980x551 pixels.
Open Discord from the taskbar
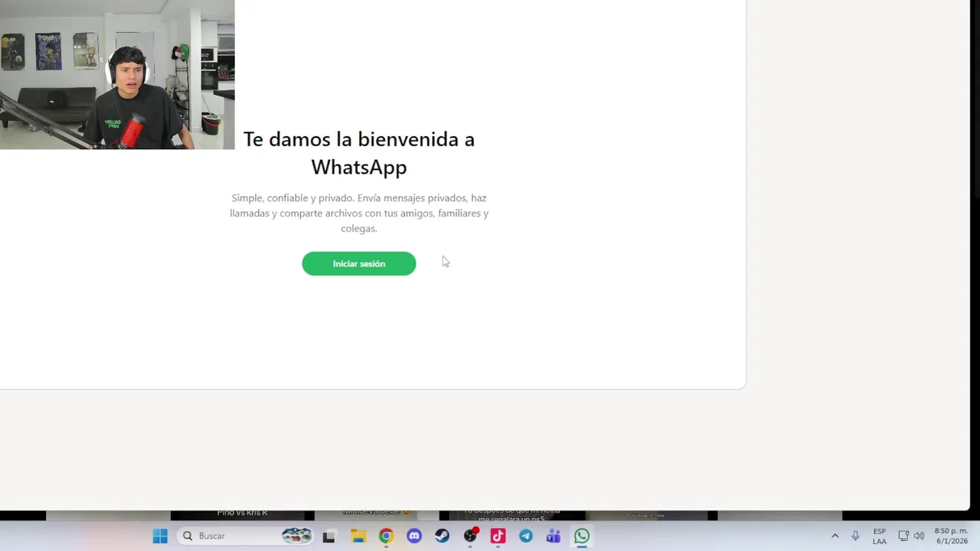(414, 536)
